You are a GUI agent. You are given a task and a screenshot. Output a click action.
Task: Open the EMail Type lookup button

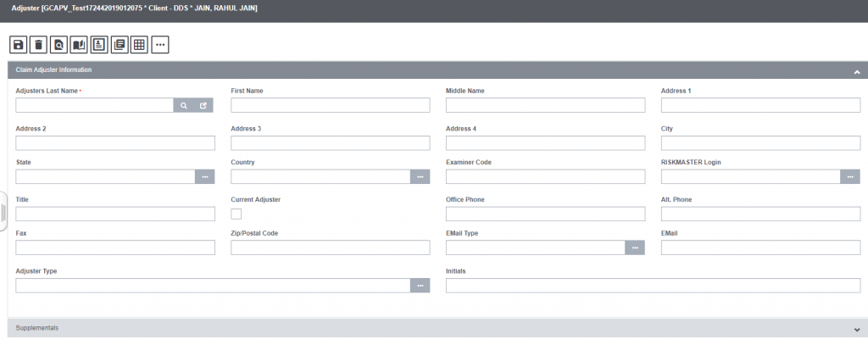point(635,247)
